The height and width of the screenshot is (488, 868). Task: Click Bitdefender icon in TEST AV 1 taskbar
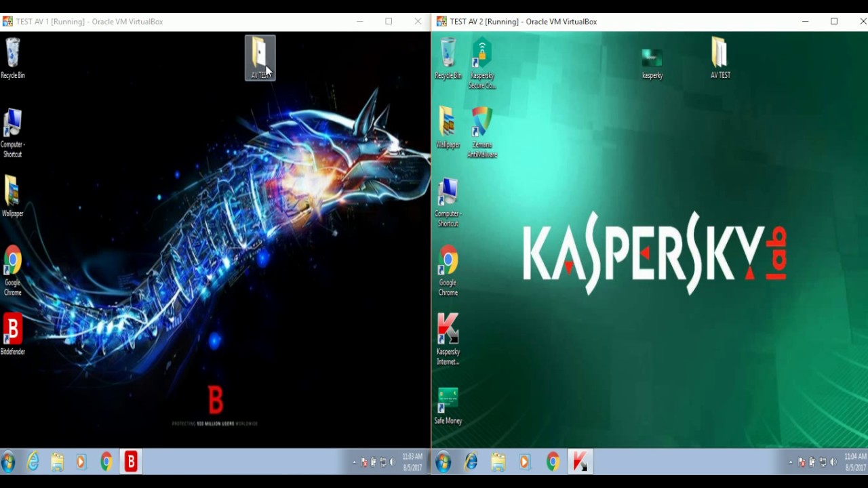click(x=131, y=462)
